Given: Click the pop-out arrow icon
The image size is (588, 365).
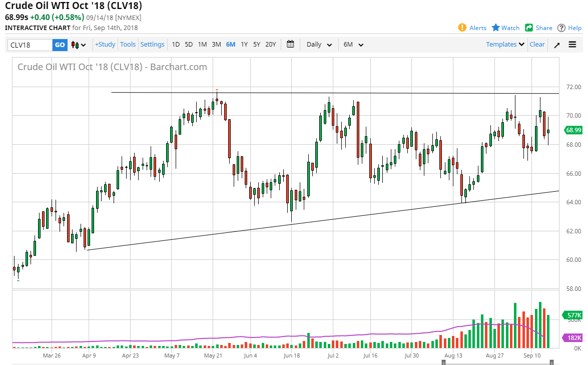Looking at the screenshot, I should 556,45.
